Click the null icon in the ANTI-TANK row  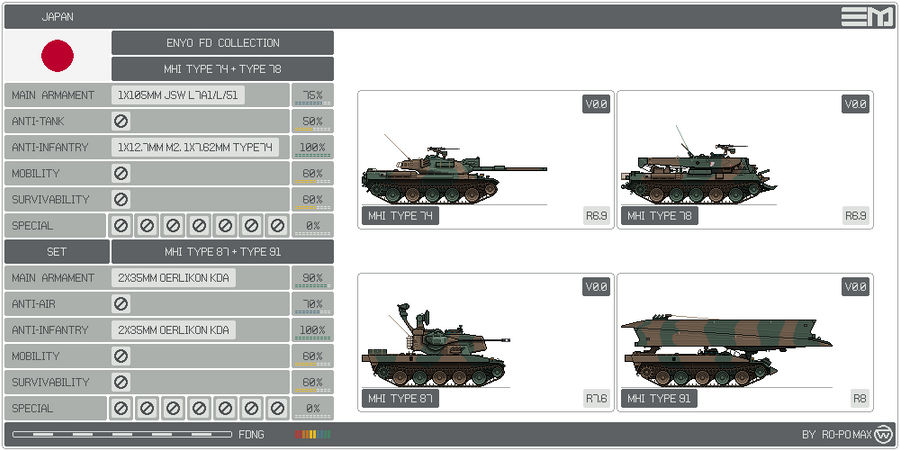click(121, 121)
